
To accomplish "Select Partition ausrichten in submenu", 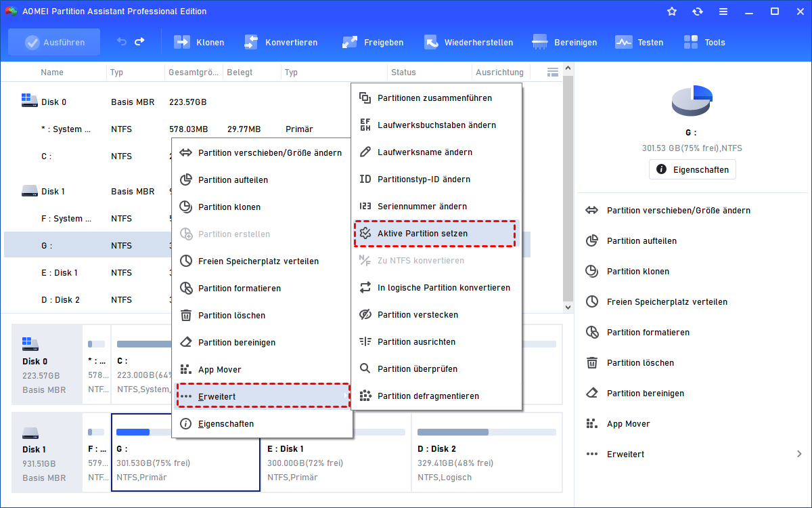I will click(436, 342).
